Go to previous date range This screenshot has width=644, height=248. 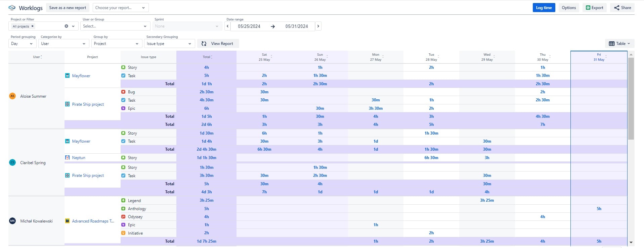tap(228, 26)
